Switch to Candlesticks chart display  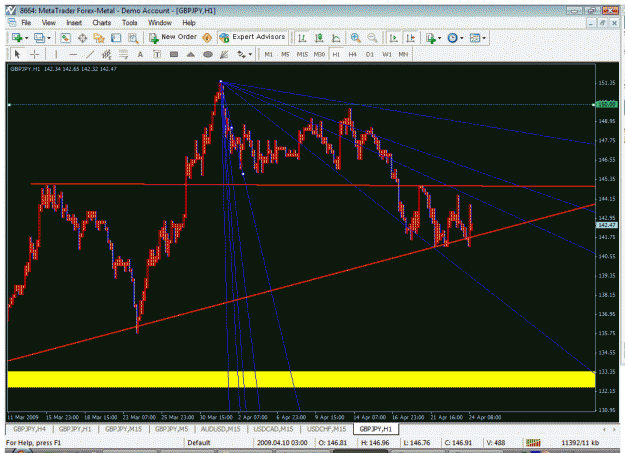click(x=319, y=38)
